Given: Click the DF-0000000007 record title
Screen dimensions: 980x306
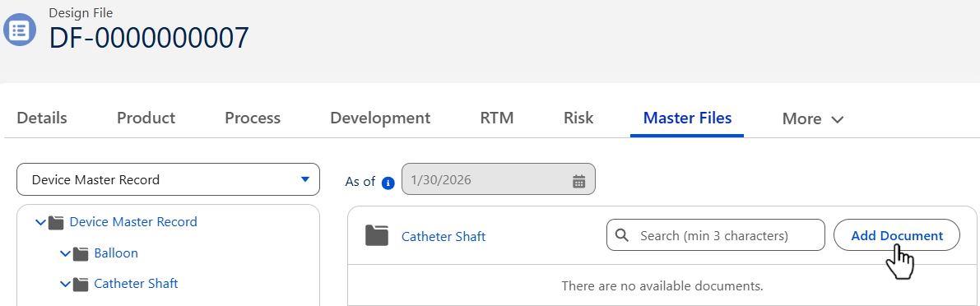Looking at the screenshot, I should pyautogui.click(x=149, y=38).
